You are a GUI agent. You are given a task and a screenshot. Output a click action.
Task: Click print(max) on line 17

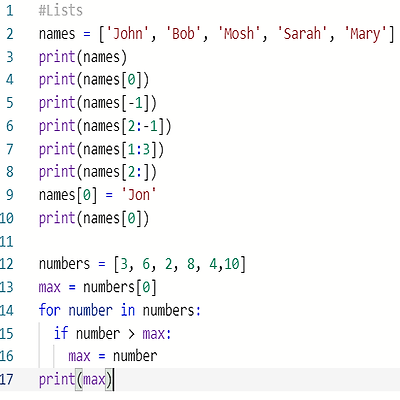pos(76,379)
